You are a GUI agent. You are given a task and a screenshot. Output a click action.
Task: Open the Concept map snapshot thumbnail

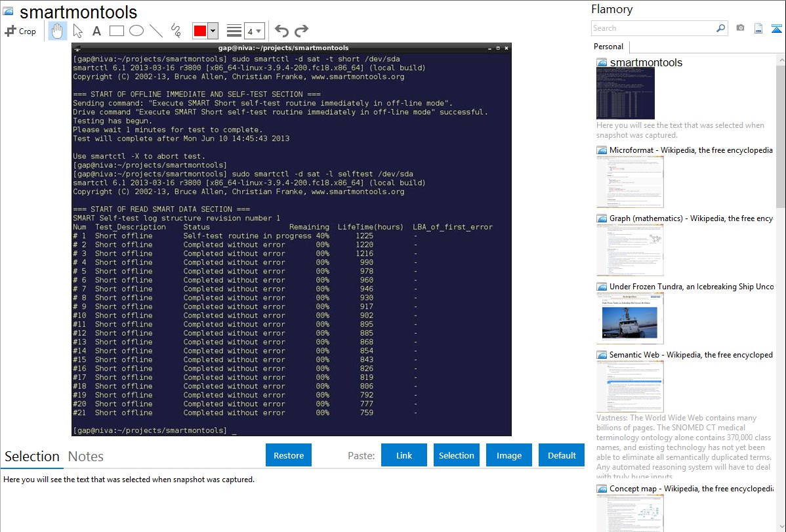[630, 513]
